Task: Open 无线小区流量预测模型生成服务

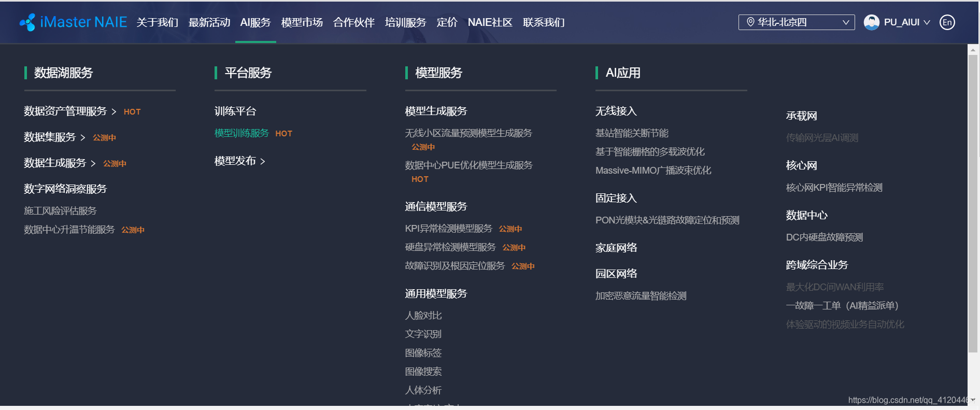Action: point(468,133)
